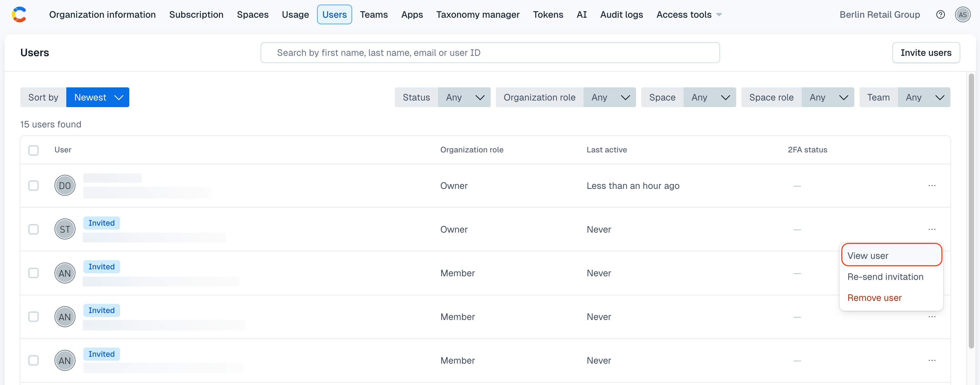The height and width of the screenshot is (385, 980).
Task: Click the Invited badge on ST row
Action: tap(101, 223)
